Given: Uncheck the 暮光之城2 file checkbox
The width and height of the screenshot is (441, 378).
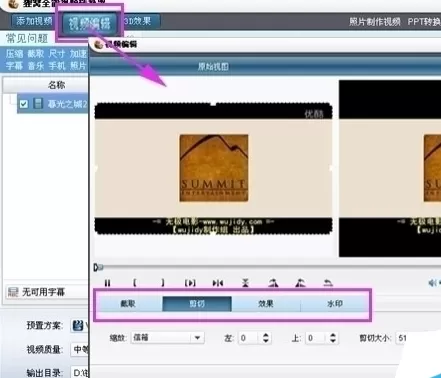Looking at the screenshot, I should [24, 104].
